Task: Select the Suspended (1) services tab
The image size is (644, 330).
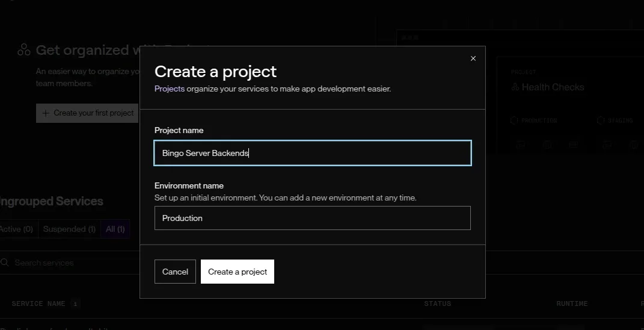Action: click(x=69, y=229)
